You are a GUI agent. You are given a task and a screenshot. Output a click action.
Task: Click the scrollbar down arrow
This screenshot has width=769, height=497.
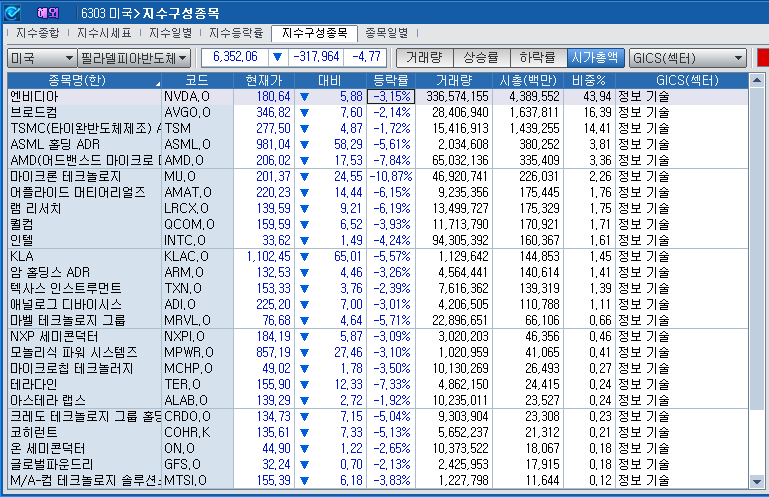756,482
